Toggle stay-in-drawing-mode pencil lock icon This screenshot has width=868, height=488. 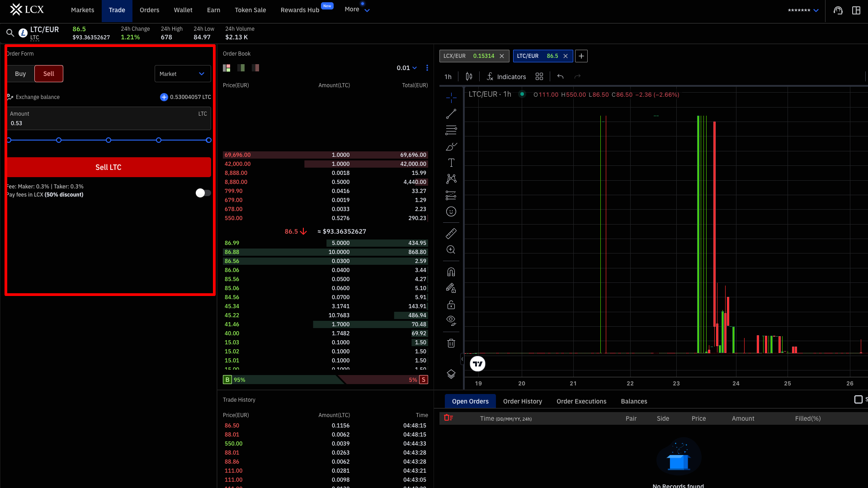[x=451, y=288]
